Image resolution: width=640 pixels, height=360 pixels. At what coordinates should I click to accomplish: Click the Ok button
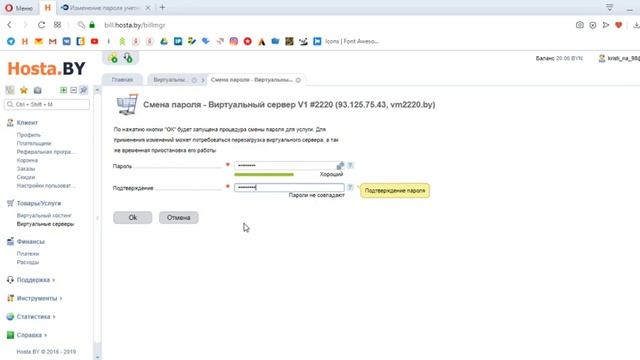tap(133, 218)
